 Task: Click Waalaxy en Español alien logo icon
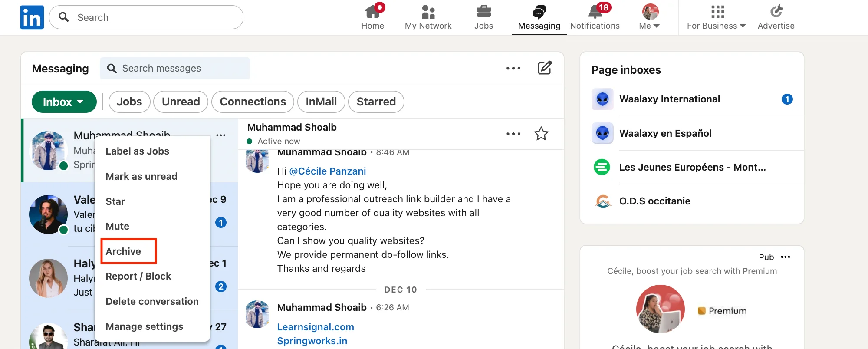click(x=602, y=133)
